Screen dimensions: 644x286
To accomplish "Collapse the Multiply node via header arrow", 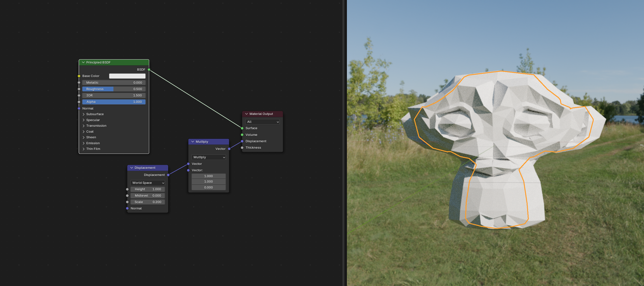I will click(x=193, y=142).
